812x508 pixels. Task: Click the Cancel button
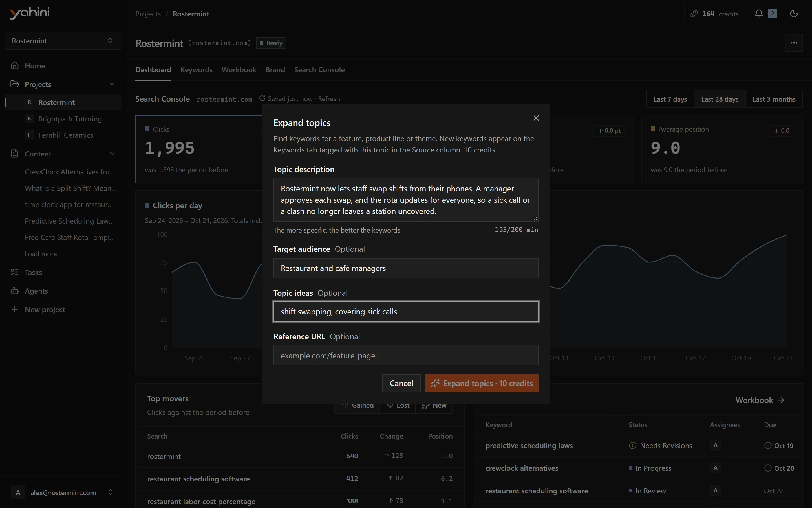click(x=401, y=383)
